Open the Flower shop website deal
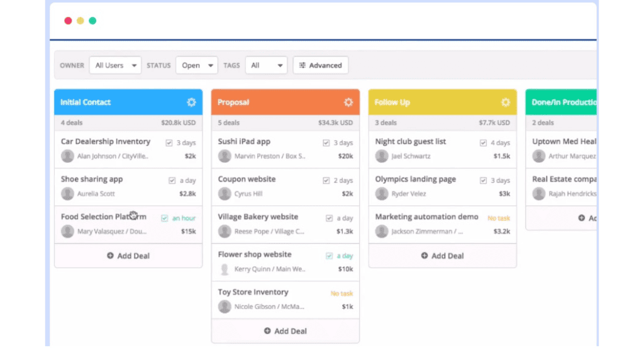The width and height of the screenshot is (644, 348). pyautogui.click(x=255, y=254)
